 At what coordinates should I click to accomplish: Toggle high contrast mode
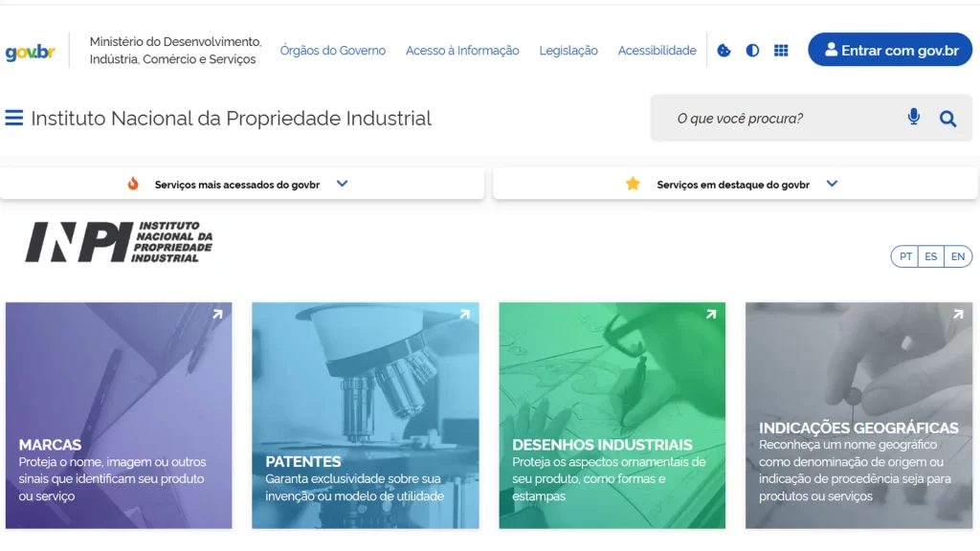tap(752, 51)
